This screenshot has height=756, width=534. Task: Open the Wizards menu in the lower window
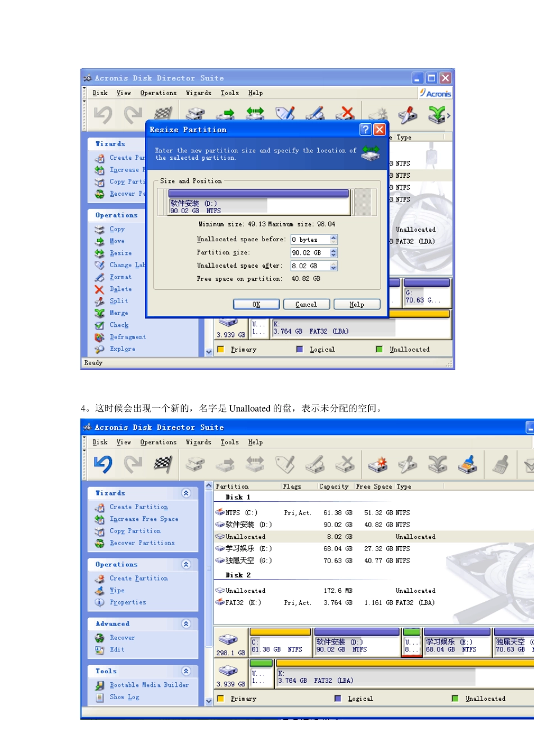pyautogui.click(x=198, y=442)
